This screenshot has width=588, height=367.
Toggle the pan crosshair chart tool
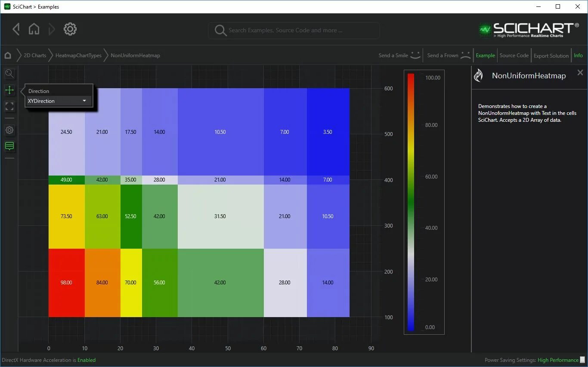point(9,90)
